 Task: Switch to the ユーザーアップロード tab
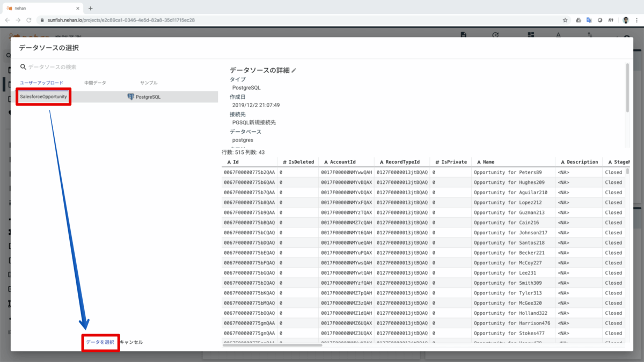click(42, 83)
